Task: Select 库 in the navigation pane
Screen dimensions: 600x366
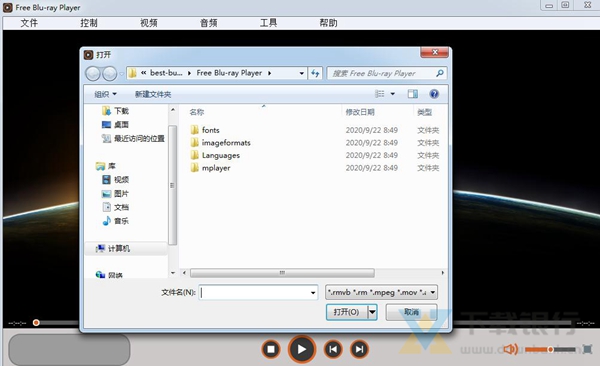Action: [x=106, y=166]
